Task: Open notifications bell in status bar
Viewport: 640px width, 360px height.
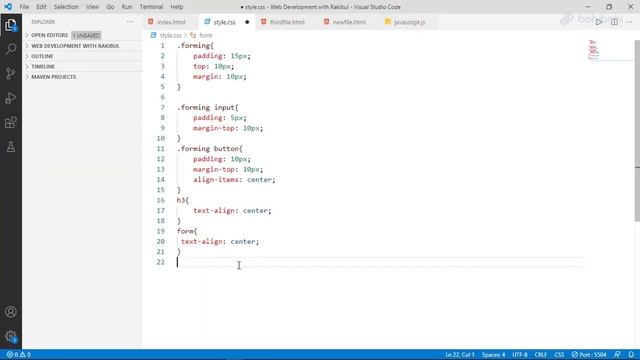Action: (631, 355)
